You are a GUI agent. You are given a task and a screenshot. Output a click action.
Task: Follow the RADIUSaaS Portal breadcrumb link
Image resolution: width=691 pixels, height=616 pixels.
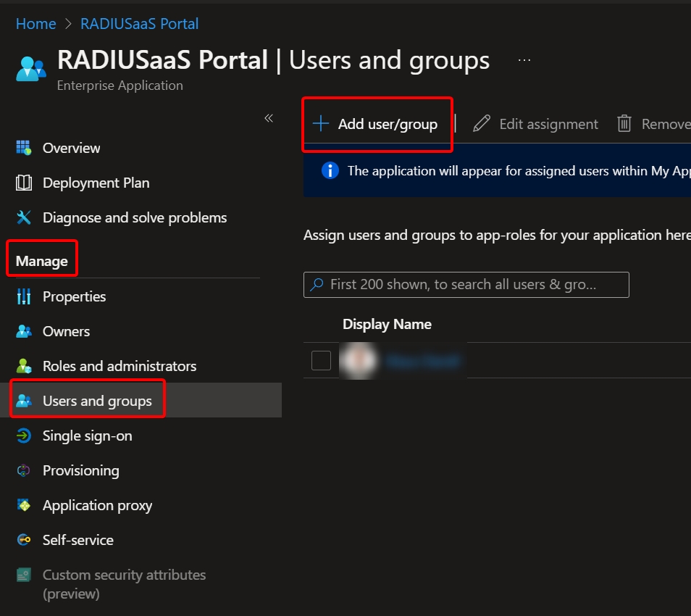coord(139,24)
